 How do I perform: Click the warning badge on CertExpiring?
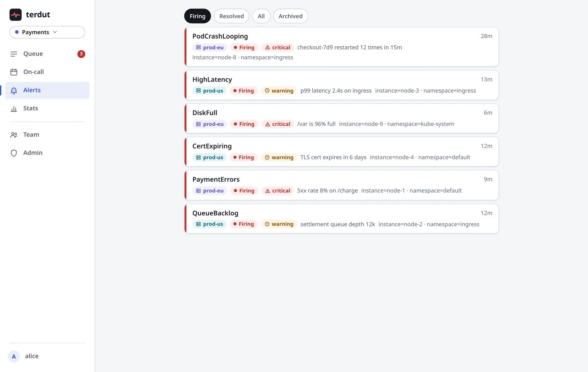(279, 157)
